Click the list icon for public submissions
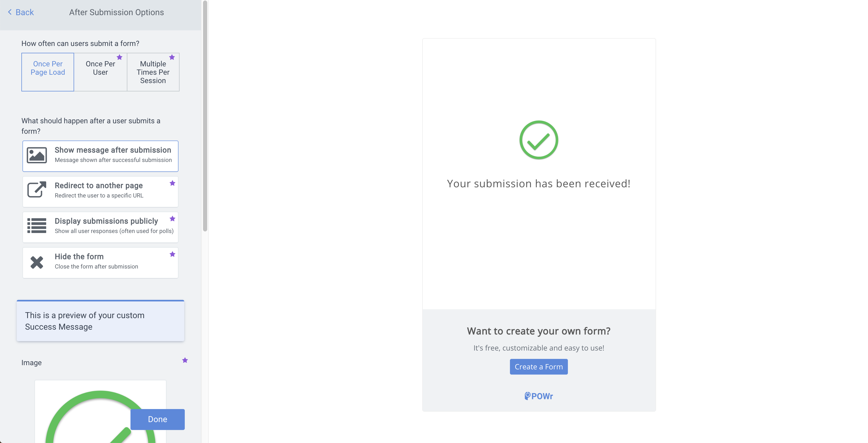This screenshot has height=443, width=868. 37,225
